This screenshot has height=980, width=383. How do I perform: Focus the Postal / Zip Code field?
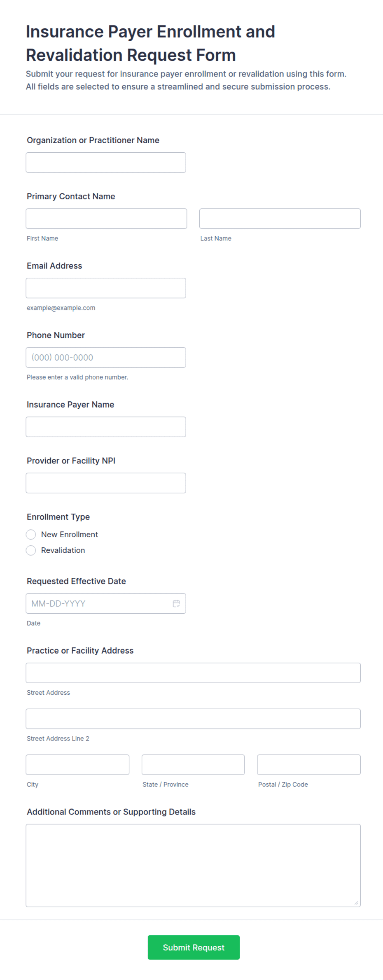[309, 764]
